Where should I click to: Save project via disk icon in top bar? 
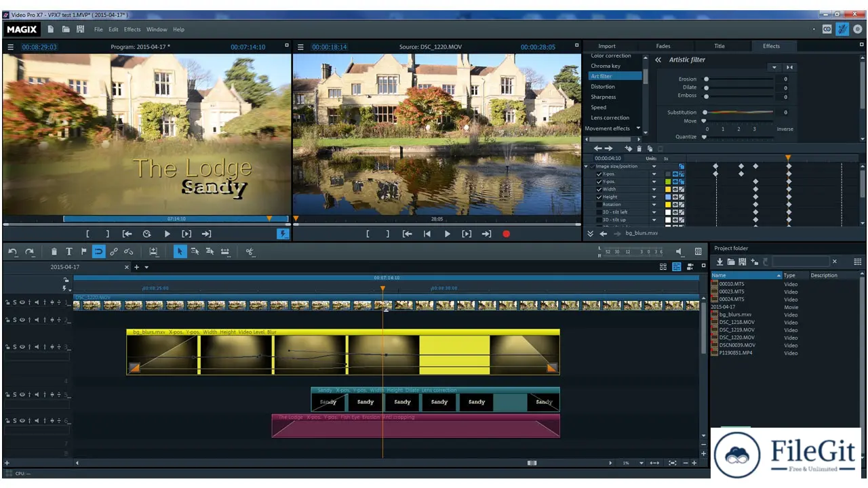click(x=81, y=29)
